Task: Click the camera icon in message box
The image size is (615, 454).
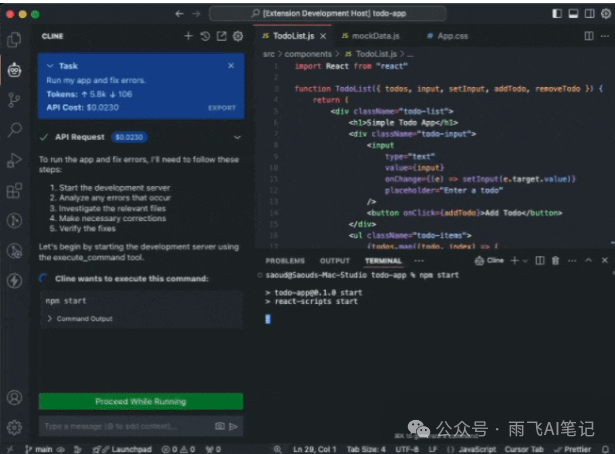Action: (x=220, y=426)
